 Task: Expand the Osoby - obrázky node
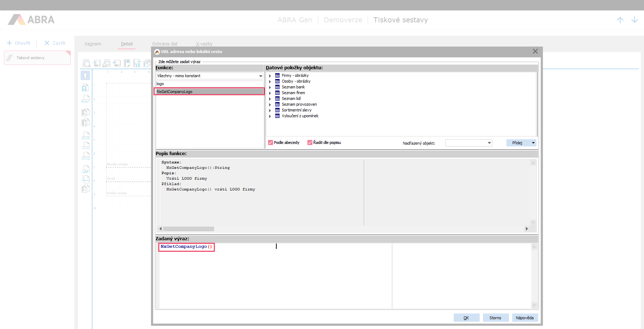(270, 82)
